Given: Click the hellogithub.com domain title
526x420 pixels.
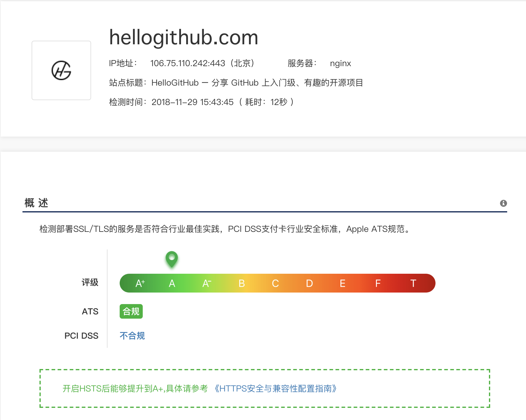Looking at the screenshot, I should point(184,37).
